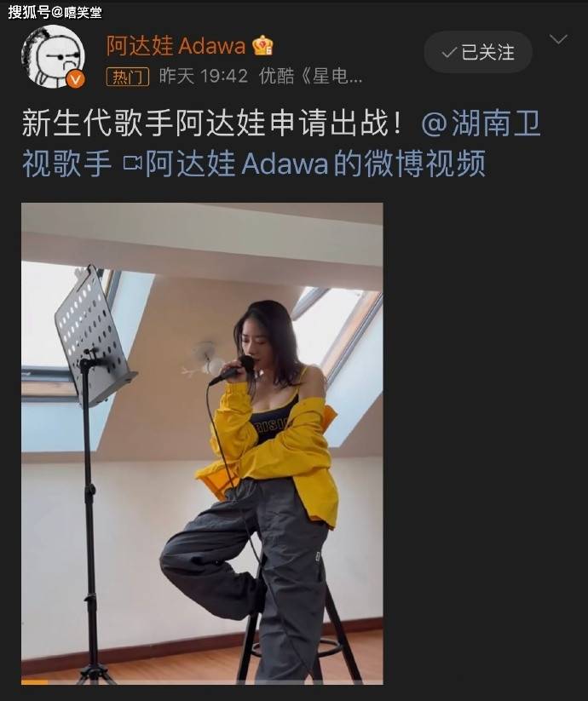Expand the post options chevron
Screen dimensions: 588x701
(x=558, y=39)
